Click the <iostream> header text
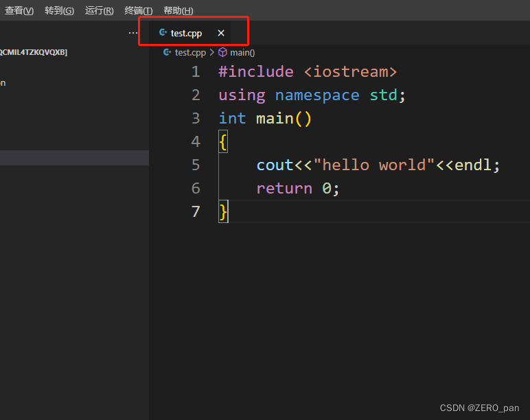The width and height of the screenshot is (530, 420). [x=350, y=71]
